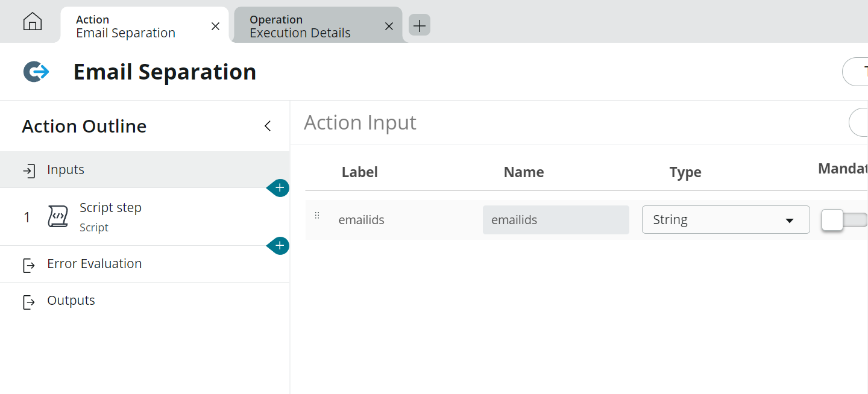Viewport: 868px width, 394px height.
Task: Close the Email Separation tab
Action: pyautogui.click(x=215, y=26)
